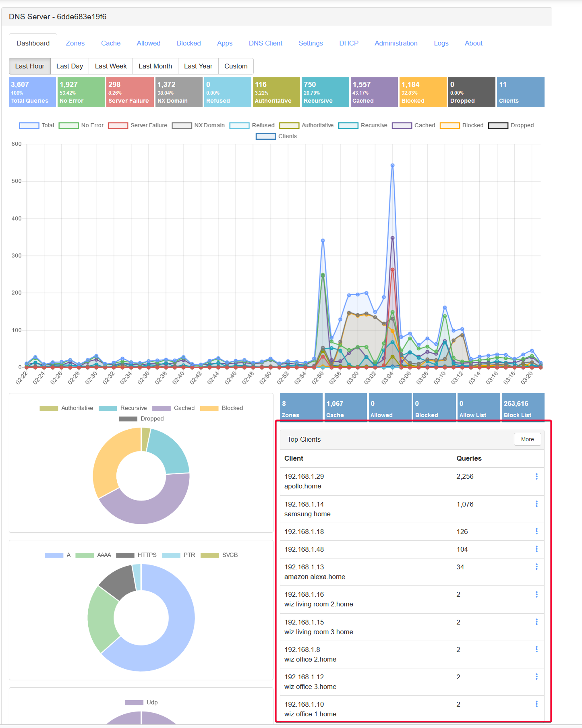Toggle Authoritative series in line chart legend

coord(306,125)
